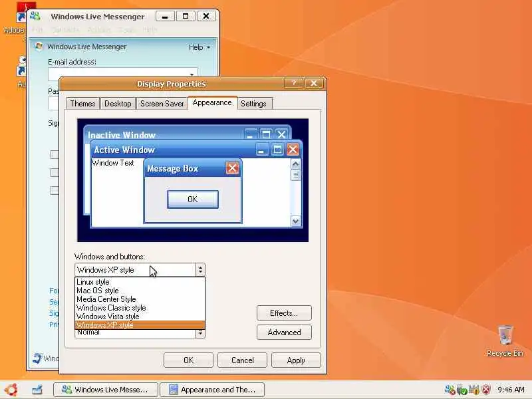Click the Active Window preview title bar
The width and height of the screenshot is (532, 399).
(x=196, y=150)
